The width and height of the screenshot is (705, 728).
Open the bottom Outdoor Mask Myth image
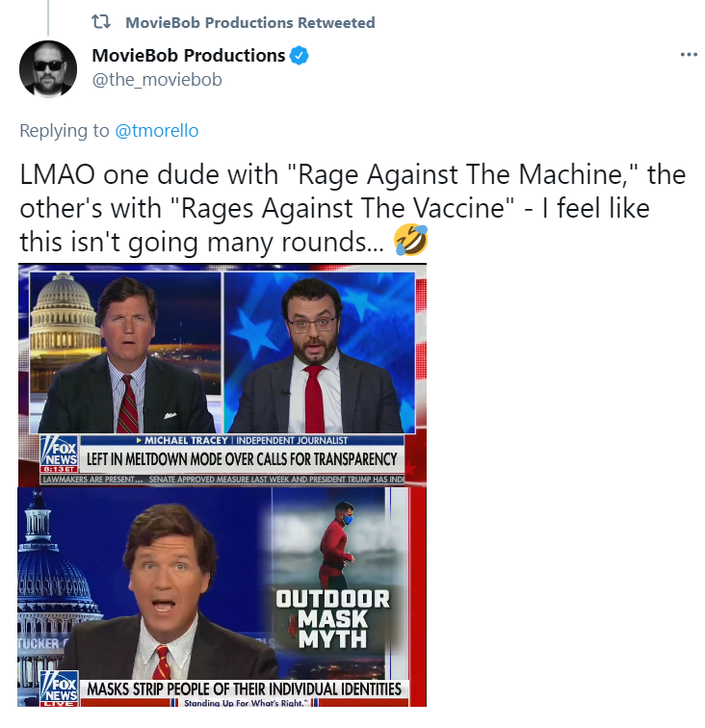pos(222,597)
